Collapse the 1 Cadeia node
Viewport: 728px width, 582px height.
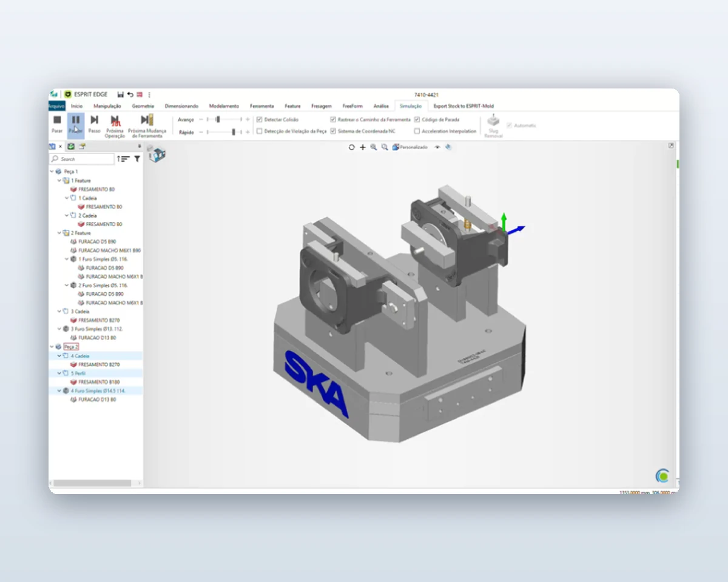67,198
